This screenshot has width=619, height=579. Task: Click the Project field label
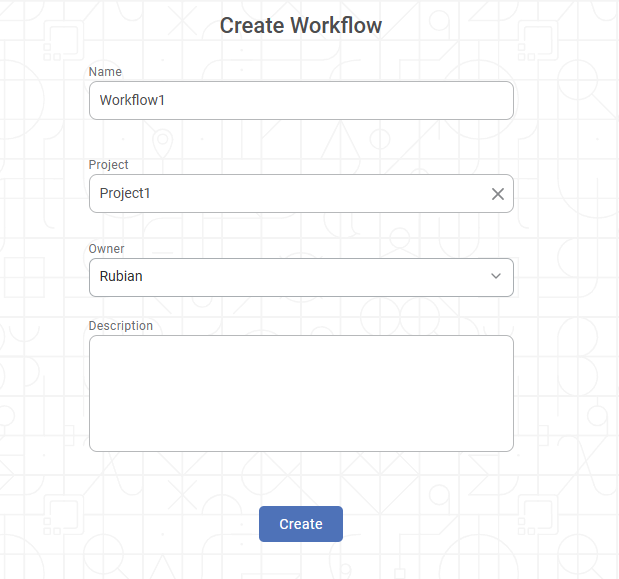click(x=108, y=165)
